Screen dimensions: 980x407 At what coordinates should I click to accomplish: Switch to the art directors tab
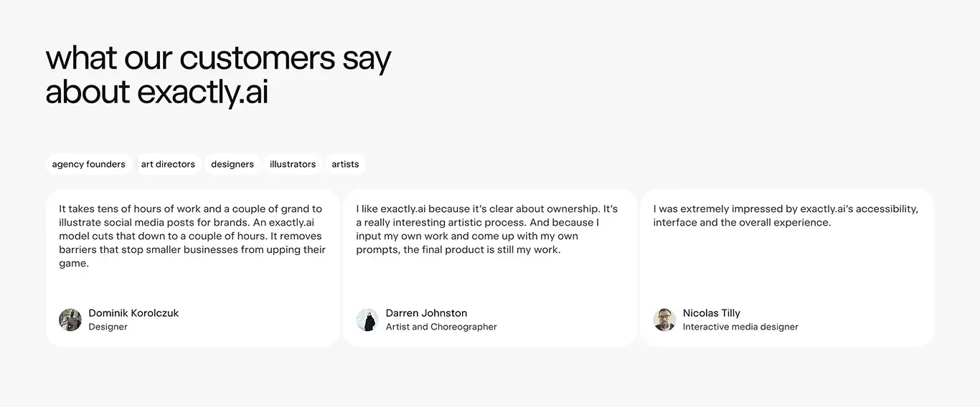point(168,164)
